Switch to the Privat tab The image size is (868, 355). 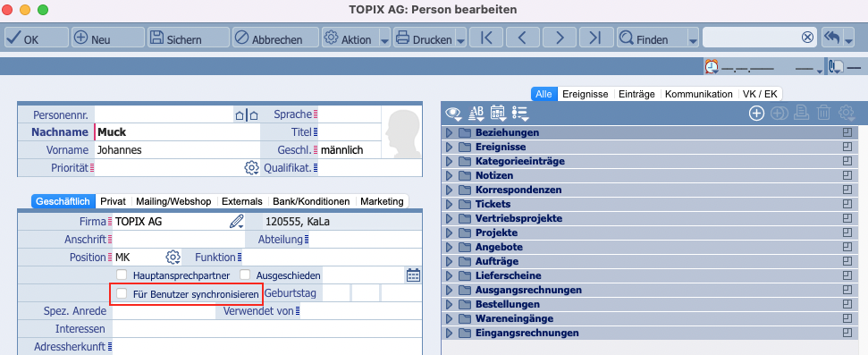pos(113,201)
